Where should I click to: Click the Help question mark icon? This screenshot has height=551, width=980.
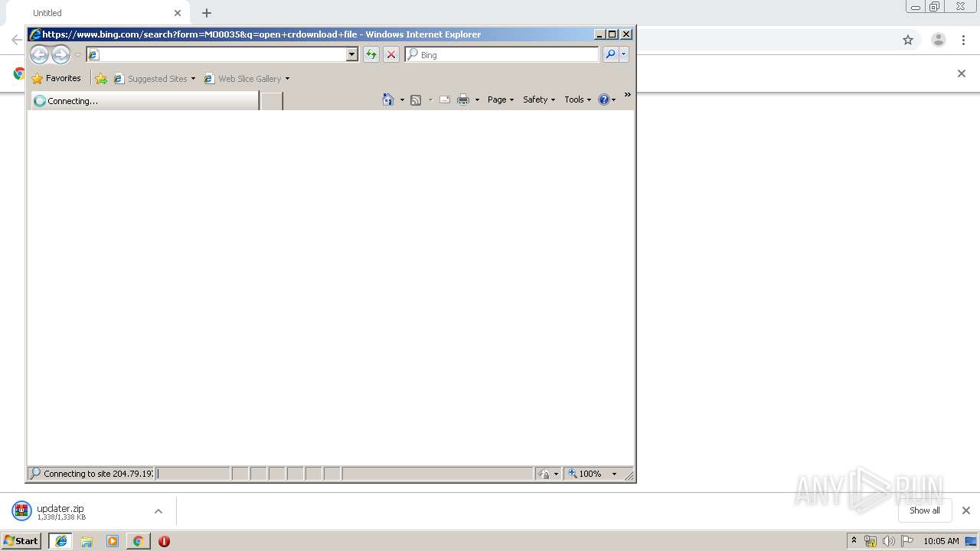604,99
